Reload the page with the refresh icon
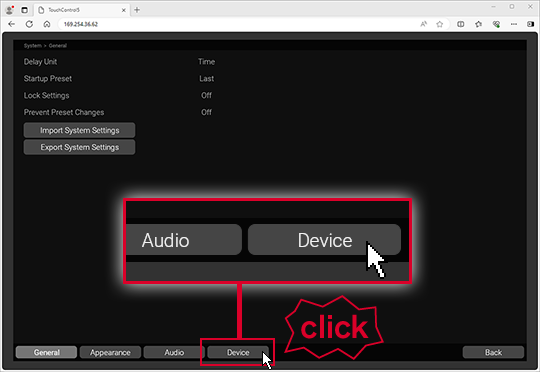The image size is (540, 372). [x=29, y=24]
